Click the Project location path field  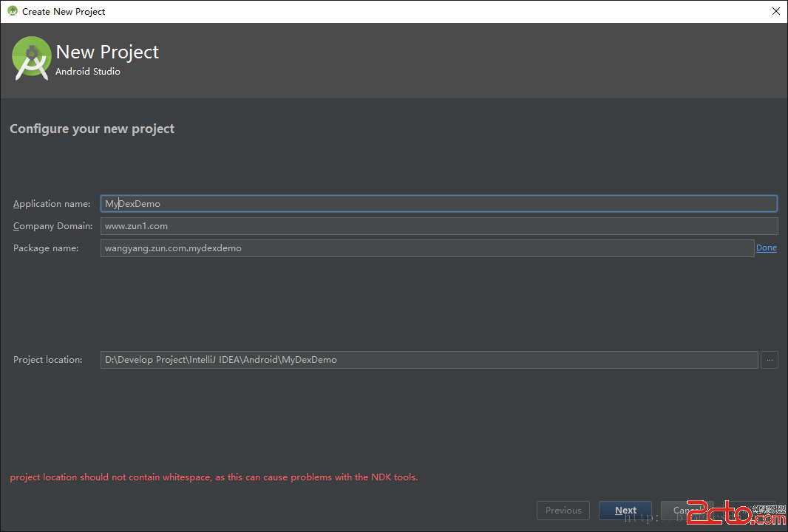pyautogui.click(x=429, y=360)
